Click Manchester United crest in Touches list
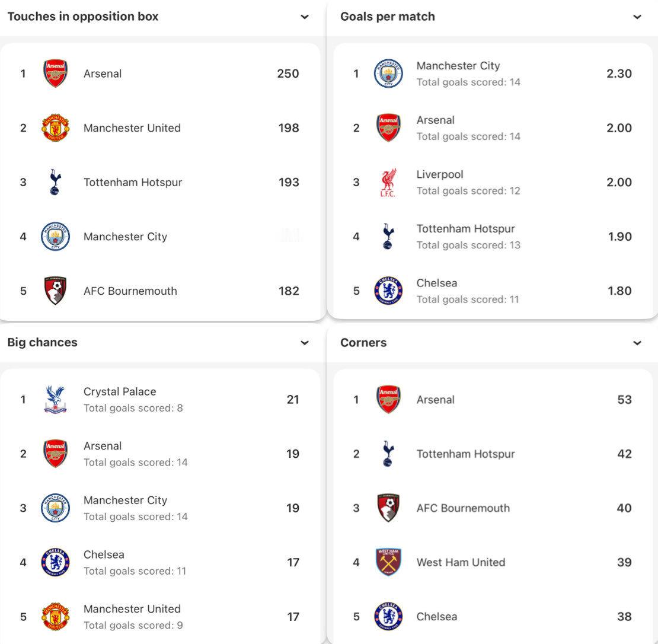Viewport: 658px width, 644px height. pyautogui.click(x=55, y=128)
